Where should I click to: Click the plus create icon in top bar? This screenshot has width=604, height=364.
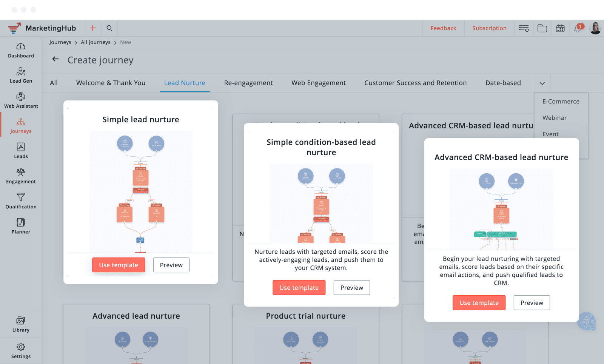(x=92, y=28)
